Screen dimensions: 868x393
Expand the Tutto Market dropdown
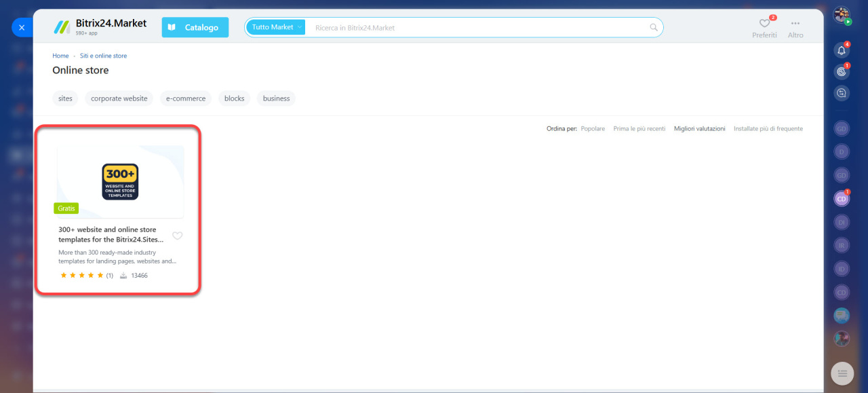coord(276,27)
